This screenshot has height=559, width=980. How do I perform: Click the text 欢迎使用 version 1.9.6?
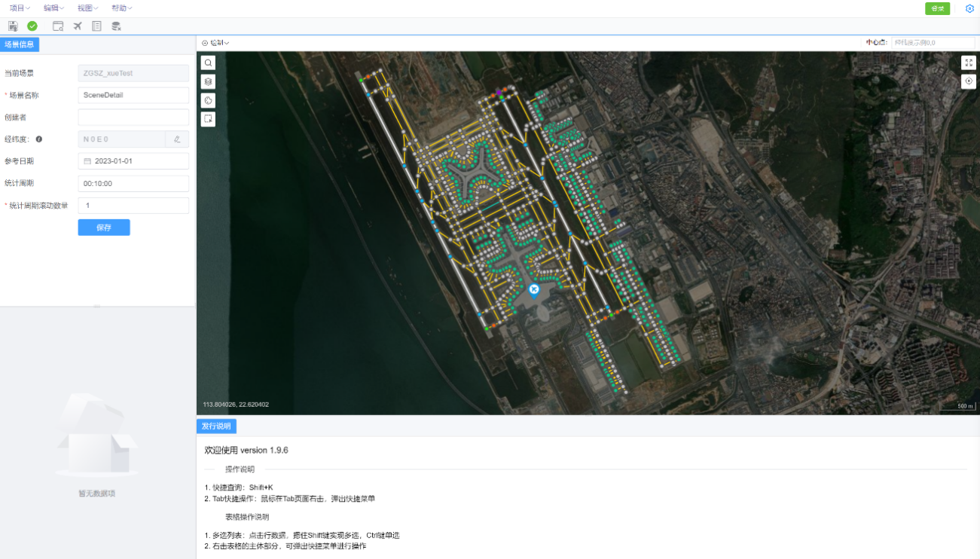[246, 450]
